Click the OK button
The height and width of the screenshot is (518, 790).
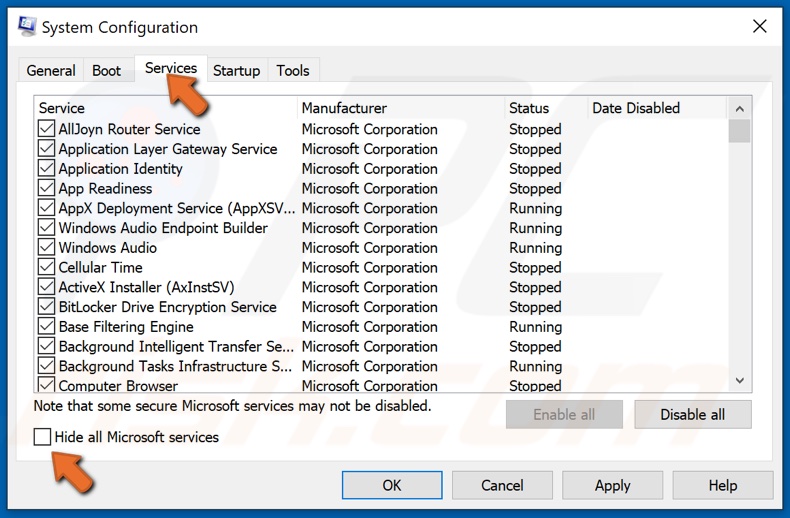(x=392, y=485)
